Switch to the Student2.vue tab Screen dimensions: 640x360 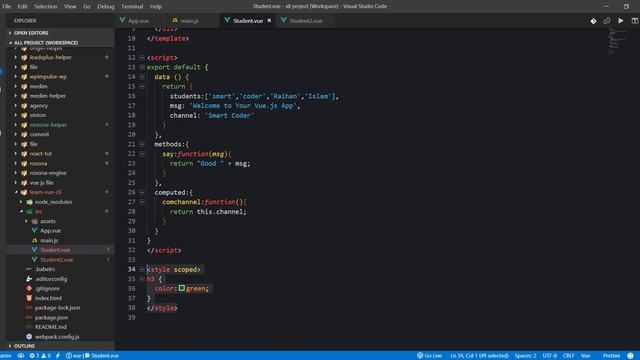306,21
